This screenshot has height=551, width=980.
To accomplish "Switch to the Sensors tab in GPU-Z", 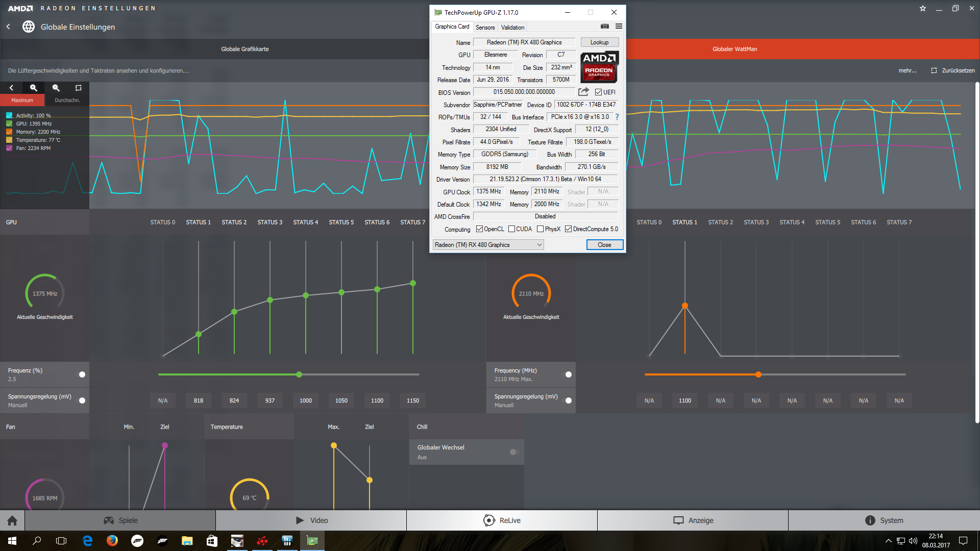I will (x=485, y=28).
